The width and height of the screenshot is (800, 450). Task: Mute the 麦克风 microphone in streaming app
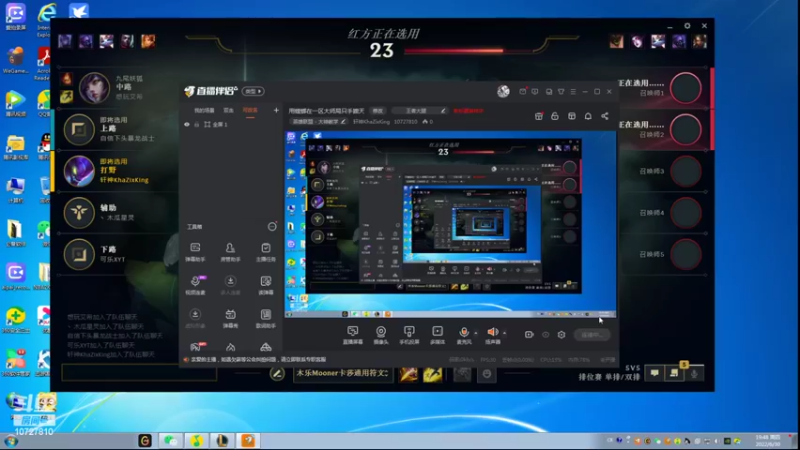click(464, 335)
